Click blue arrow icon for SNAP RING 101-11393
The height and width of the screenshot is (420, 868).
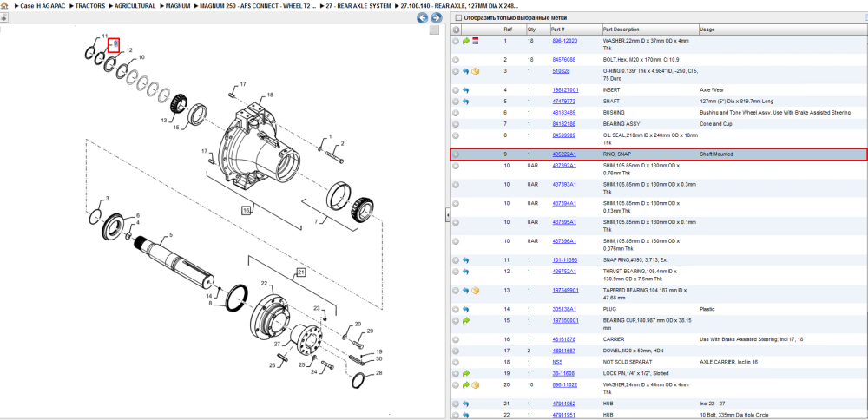466,260
